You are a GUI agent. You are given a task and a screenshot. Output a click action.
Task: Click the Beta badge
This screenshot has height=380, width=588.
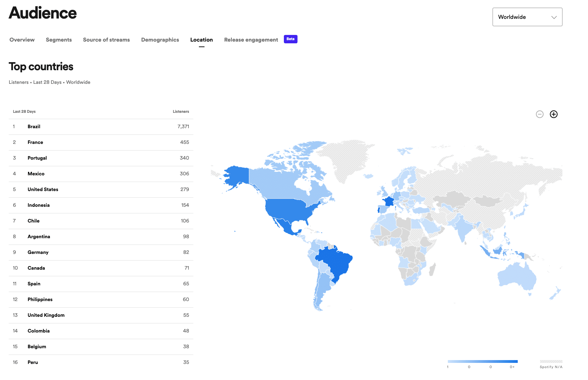(291, 39)
